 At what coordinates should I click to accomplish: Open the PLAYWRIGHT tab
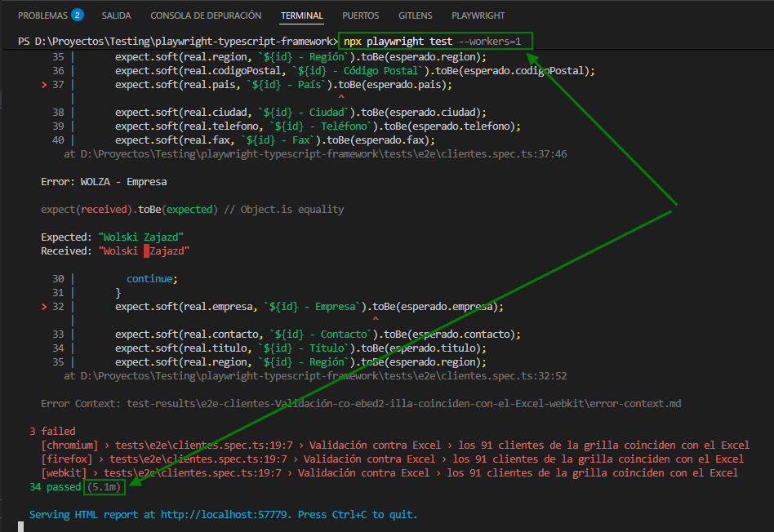(478, 16)
